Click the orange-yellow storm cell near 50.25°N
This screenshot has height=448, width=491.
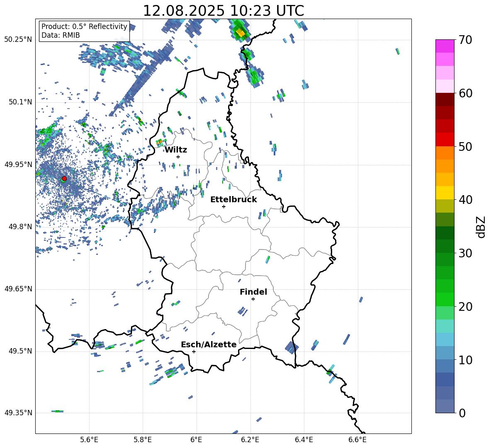[x=241, y=32]
